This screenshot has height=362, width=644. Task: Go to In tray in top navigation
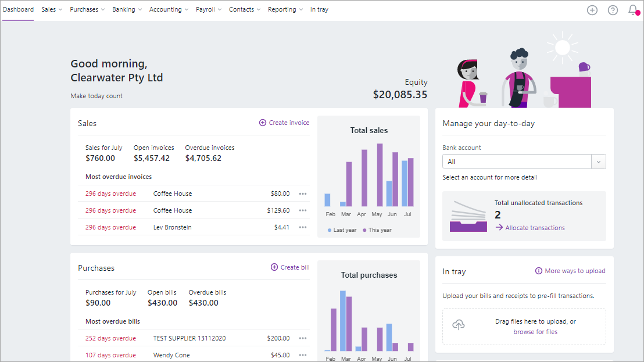[319, 9]
